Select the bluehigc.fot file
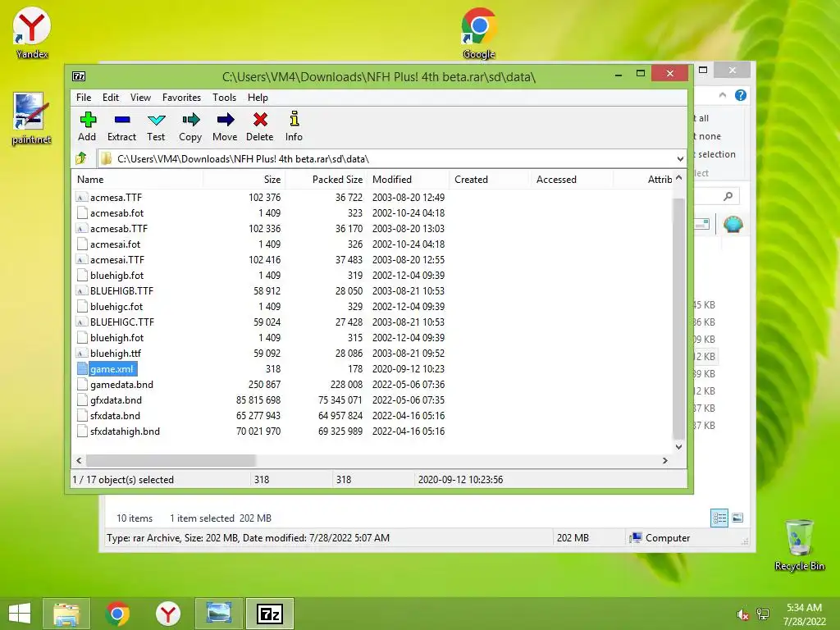This screenshot has height=630, width=840. point(116,307)
